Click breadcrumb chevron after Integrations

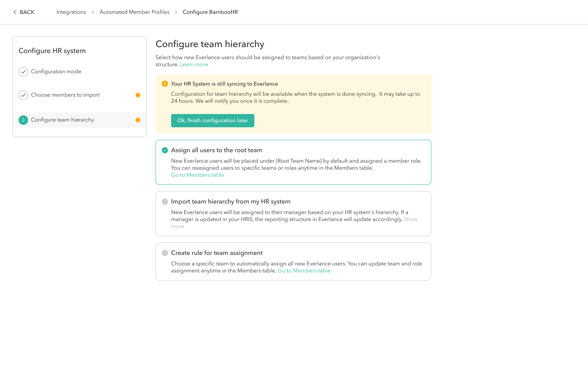[93, 12]
